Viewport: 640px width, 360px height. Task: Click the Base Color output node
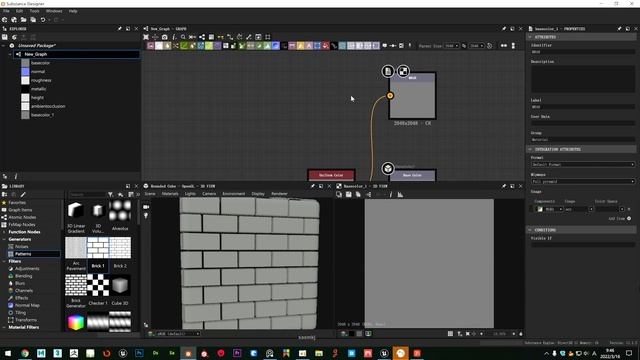tap(412, 175)
